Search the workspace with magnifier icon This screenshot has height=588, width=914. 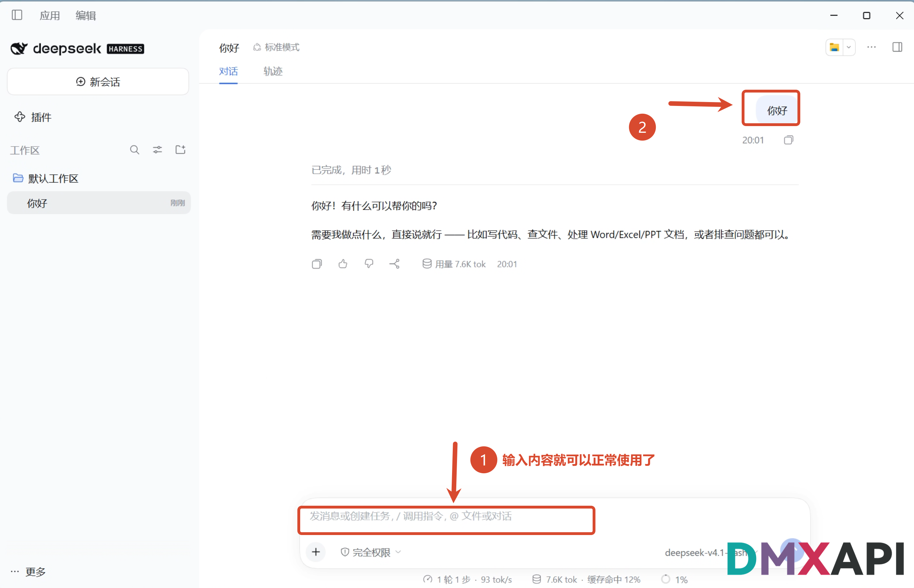(135, 150)
